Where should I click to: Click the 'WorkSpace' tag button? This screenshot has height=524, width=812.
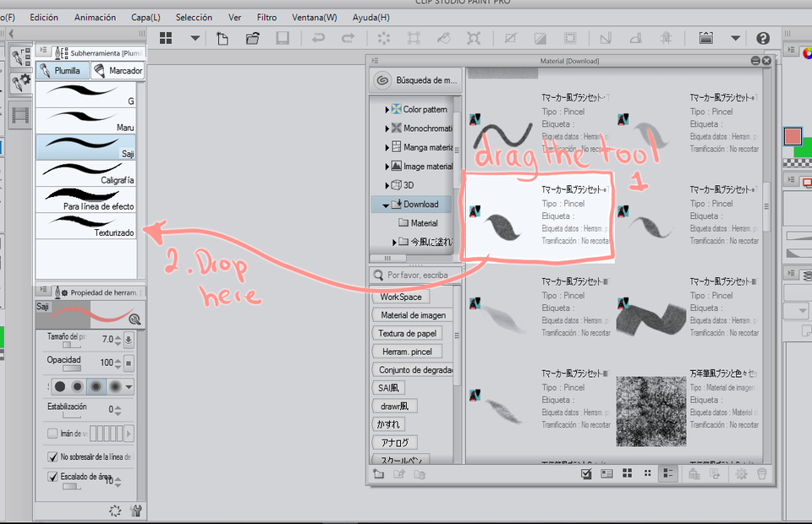coord(400,297)
